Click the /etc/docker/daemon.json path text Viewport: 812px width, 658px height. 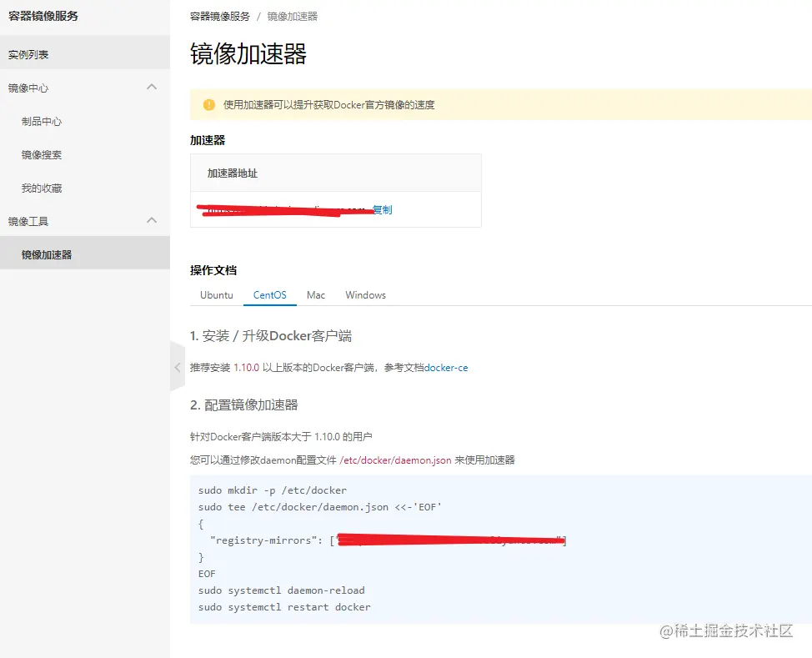(x=395, y=460)
